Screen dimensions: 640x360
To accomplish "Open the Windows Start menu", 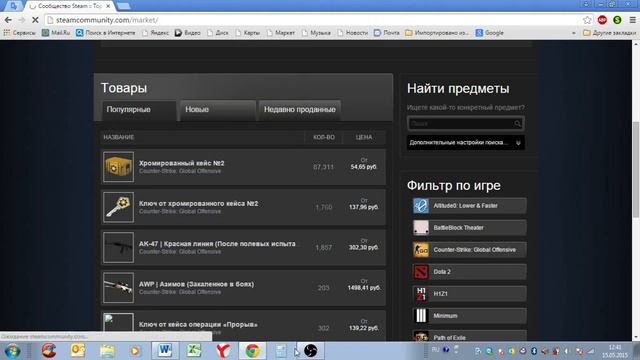I will (12, 351).
